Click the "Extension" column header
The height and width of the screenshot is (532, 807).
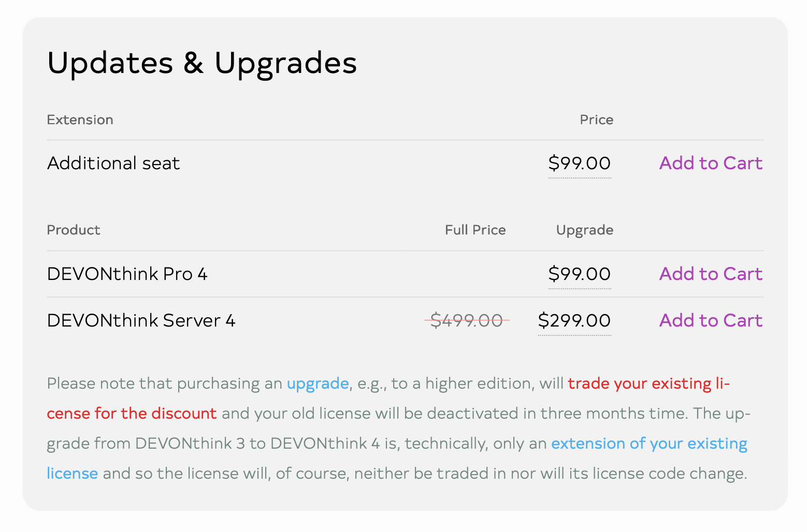coord(80,120)
